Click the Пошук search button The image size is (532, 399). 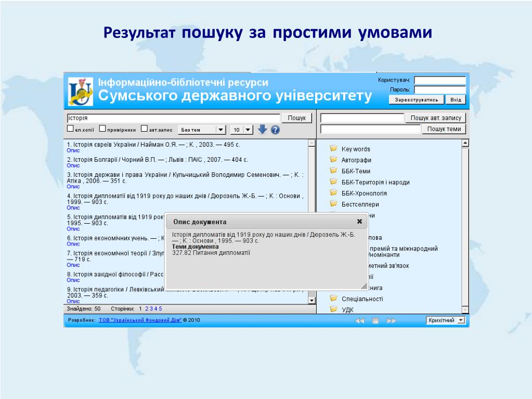[296, 118]
